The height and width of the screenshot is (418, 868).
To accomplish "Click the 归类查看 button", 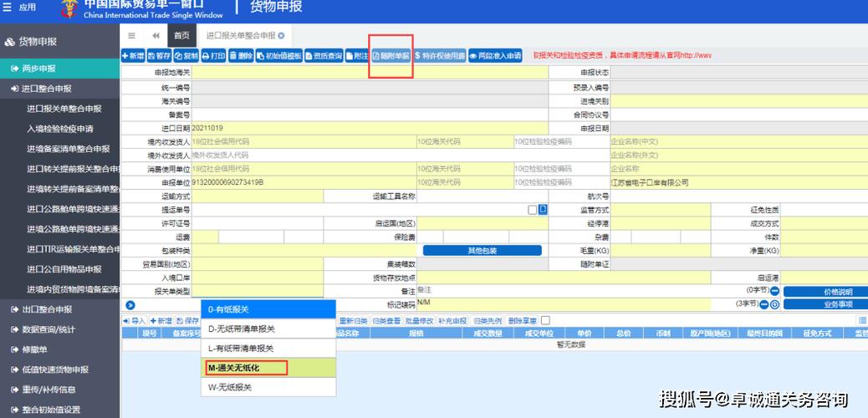I will click(386, 320).
